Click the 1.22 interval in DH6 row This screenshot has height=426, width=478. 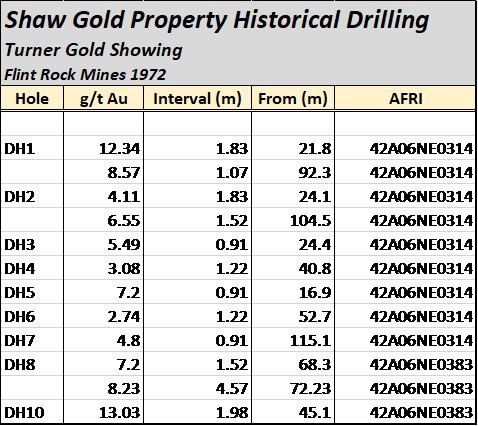pos(232,317)
